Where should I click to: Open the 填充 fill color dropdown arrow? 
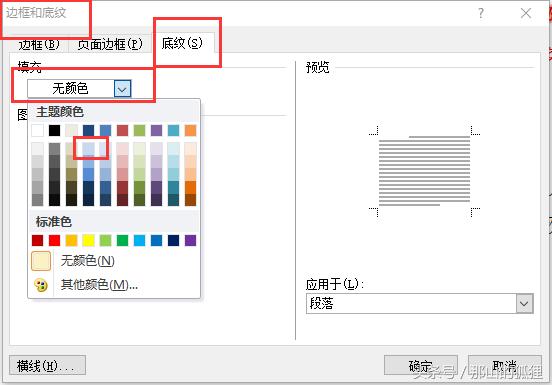tap(122, 89)
